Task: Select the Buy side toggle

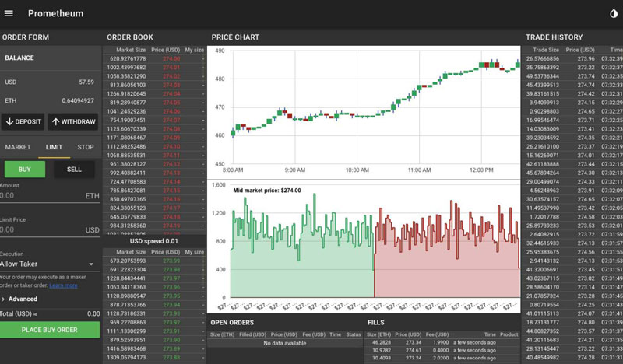Action: [x=24, y=169]
